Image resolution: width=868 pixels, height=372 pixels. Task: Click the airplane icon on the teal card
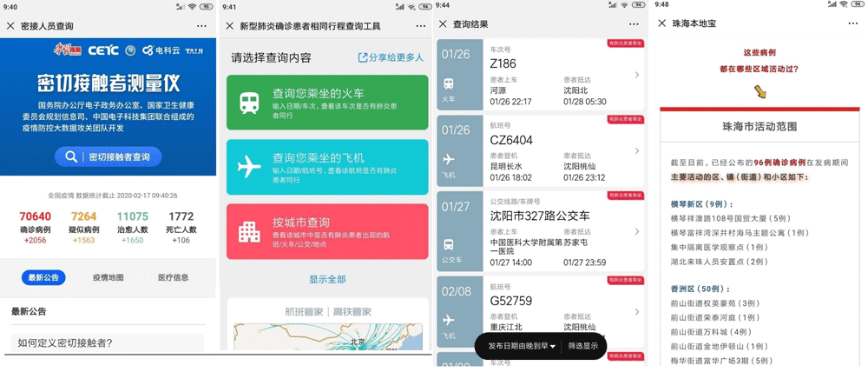(249, 168)
